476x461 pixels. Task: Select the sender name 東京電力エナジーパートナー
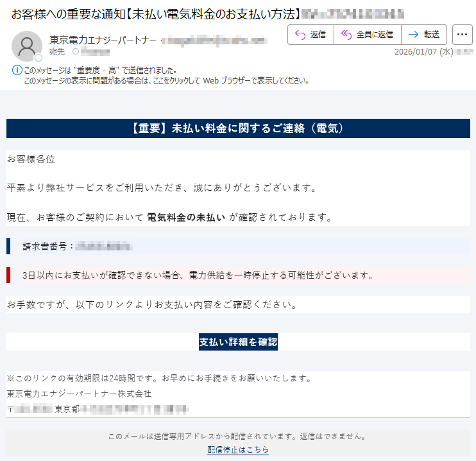tap(103, 40)
